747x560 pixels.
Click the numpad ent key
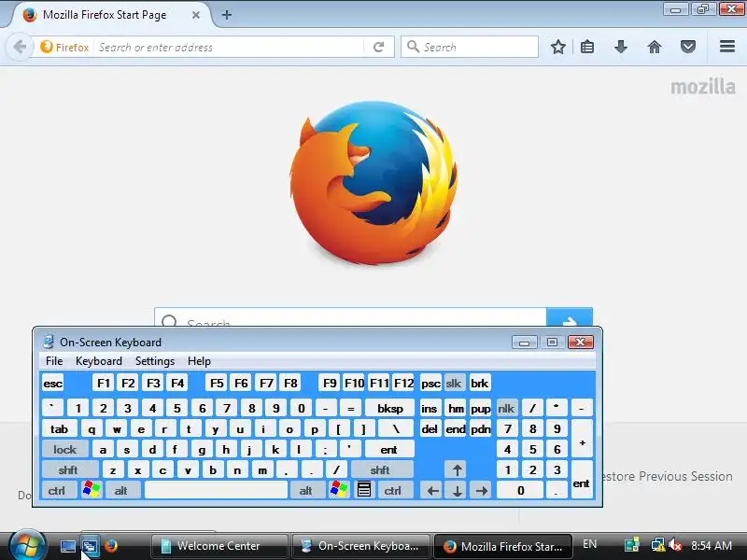581,480
